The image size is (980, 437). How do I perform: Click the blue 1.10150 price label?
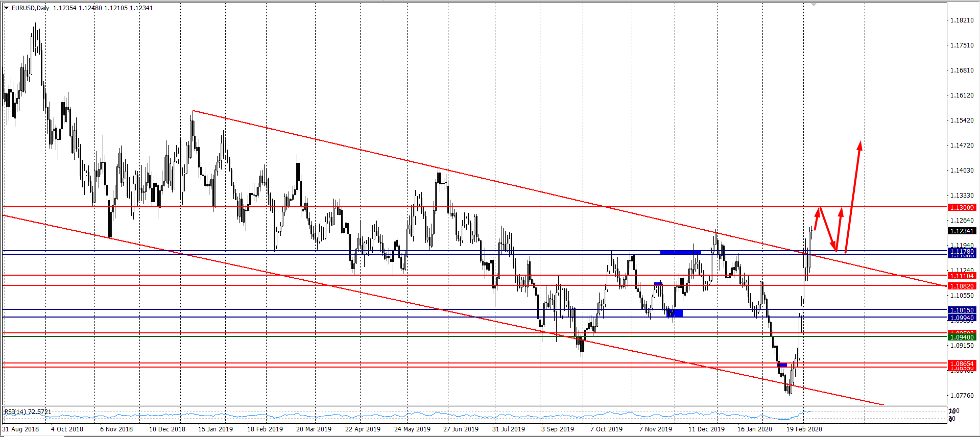click(962, 310)
